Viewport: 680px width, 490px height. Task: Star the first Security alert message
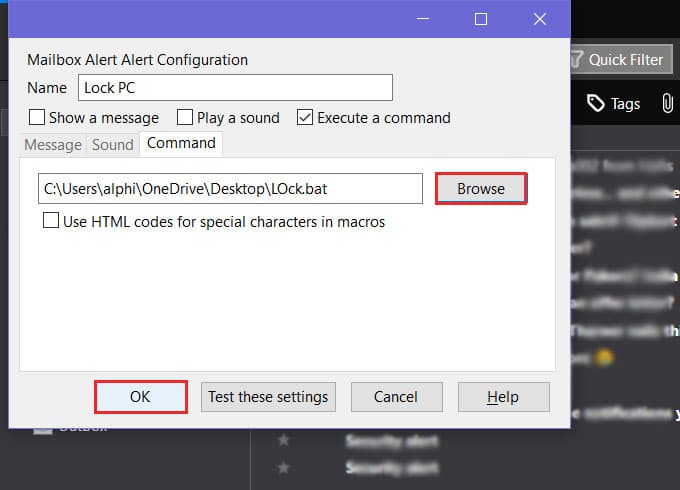[284, 441]
